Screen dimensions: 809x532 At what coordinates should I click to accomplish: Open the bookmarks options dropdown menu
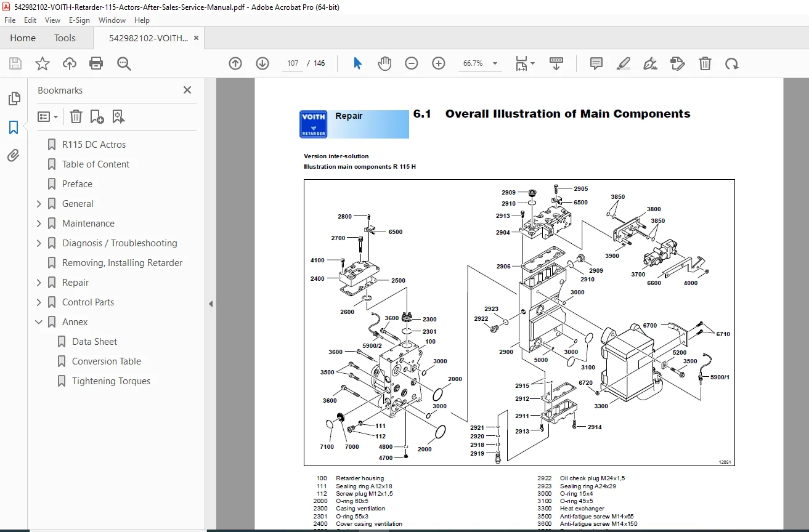point(47,116)
